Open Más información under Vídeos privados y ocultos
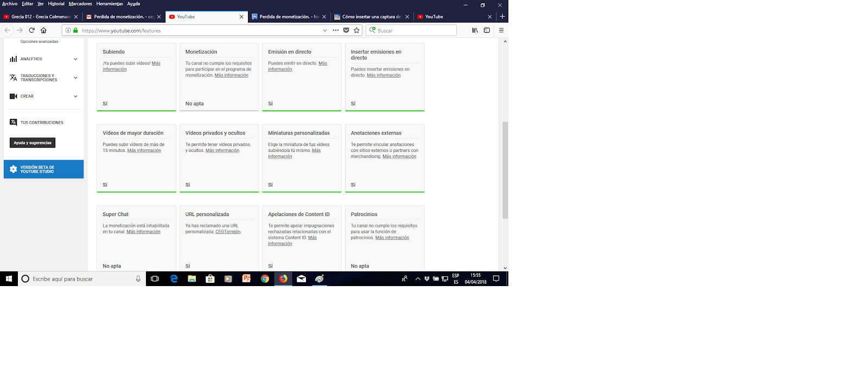The width and height of the screenshot is (868, 380). click(222, 150)
